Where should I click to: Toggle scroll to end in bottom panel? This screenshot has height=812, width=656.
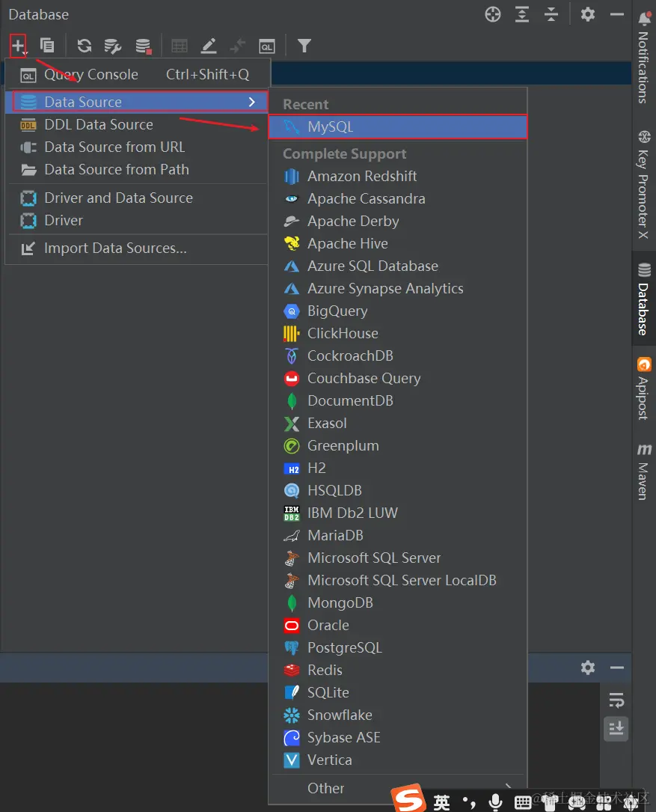pos(616,727)
